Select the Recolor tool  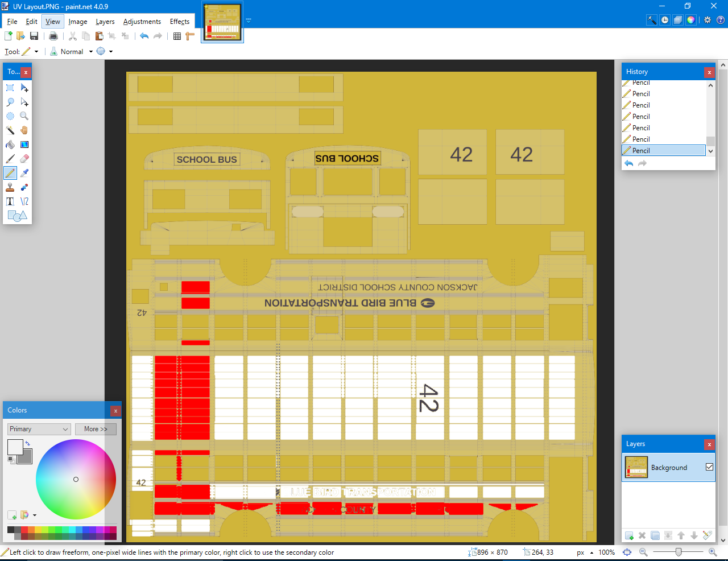[x=24, y=187]
